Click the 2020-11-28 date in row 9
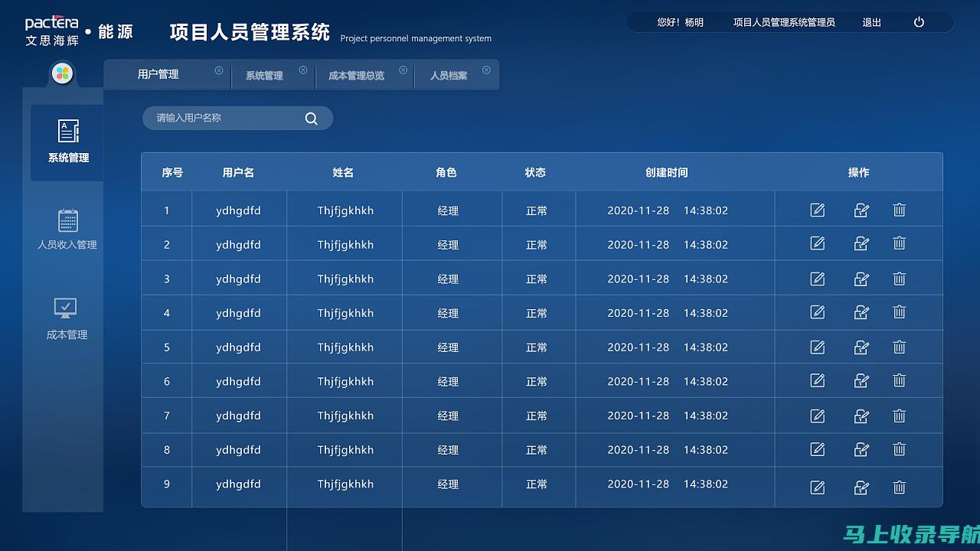The image size is (980, 551). 638,484
